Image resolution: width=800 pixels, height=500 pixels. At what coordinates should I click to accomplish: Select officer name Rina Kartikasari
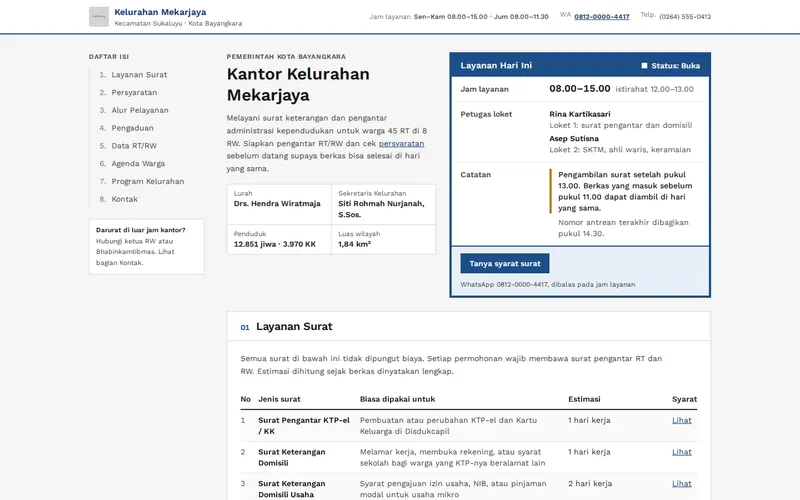coord(580,114)
